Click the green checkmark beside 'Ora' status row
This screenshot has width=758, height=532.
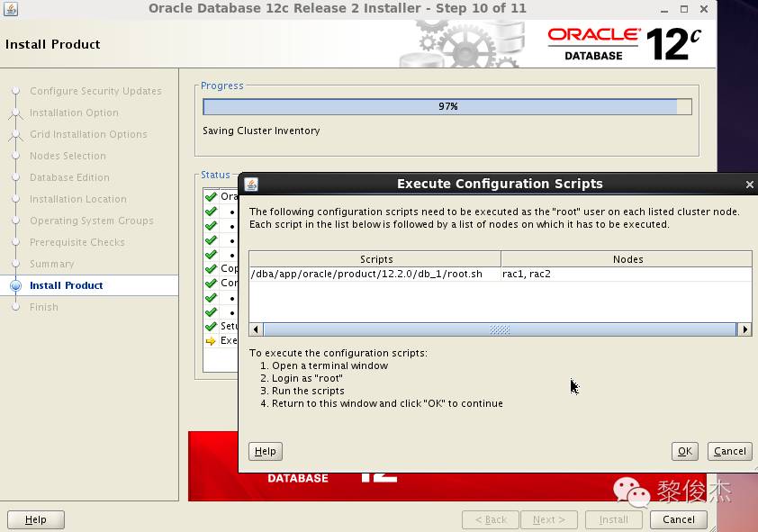[x=211, y=196]
